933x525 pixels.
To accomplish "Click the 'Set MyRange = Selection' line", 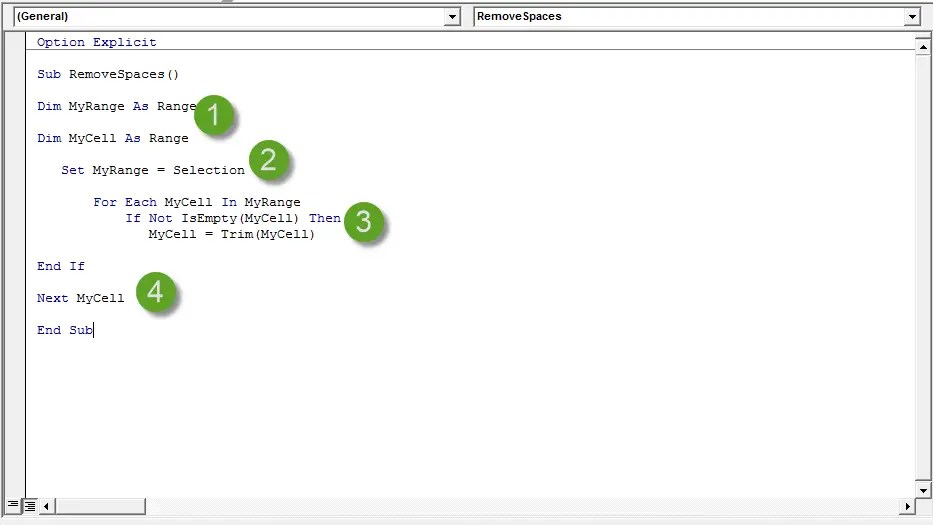I will (153, 170).
